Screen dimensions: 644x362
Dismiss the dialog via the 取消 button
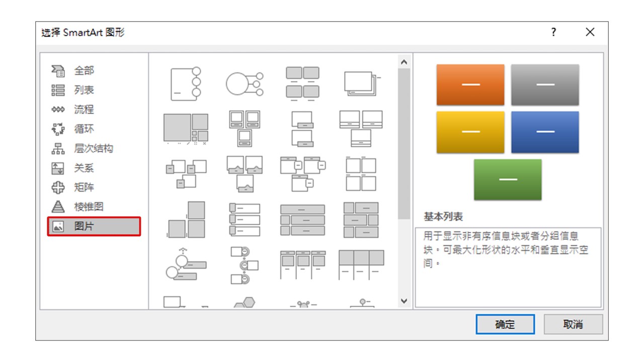click(x=573, y=324)
